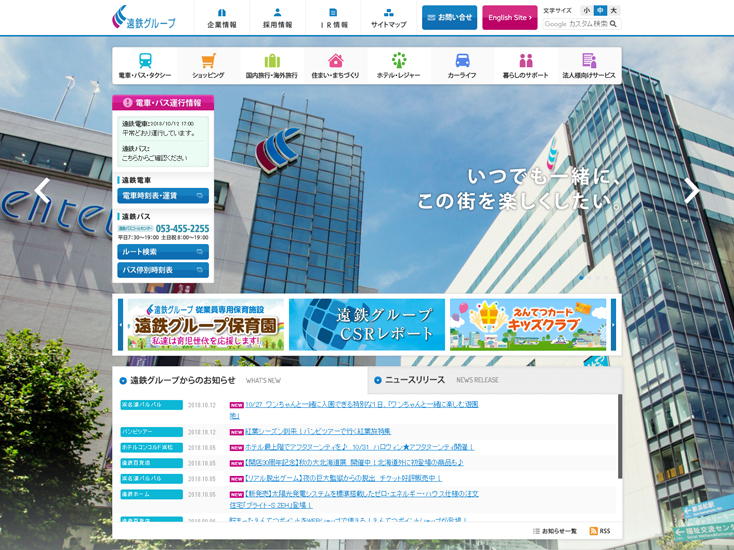This screenshot has width=734, height=550.
Task: Click the 電車・バス運行情報 header
Action: (x=163, y=103)
